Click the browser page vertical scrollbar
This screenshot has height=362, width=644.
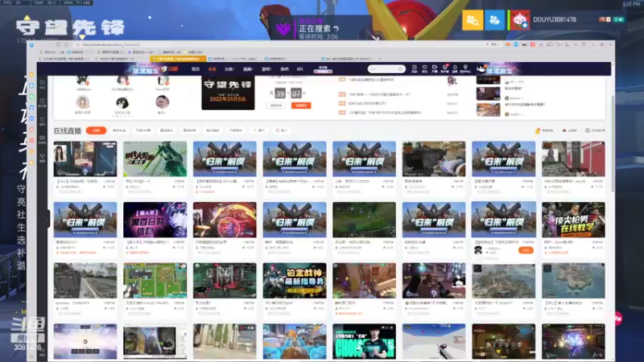pyautogui.click(x=612, y=144)
